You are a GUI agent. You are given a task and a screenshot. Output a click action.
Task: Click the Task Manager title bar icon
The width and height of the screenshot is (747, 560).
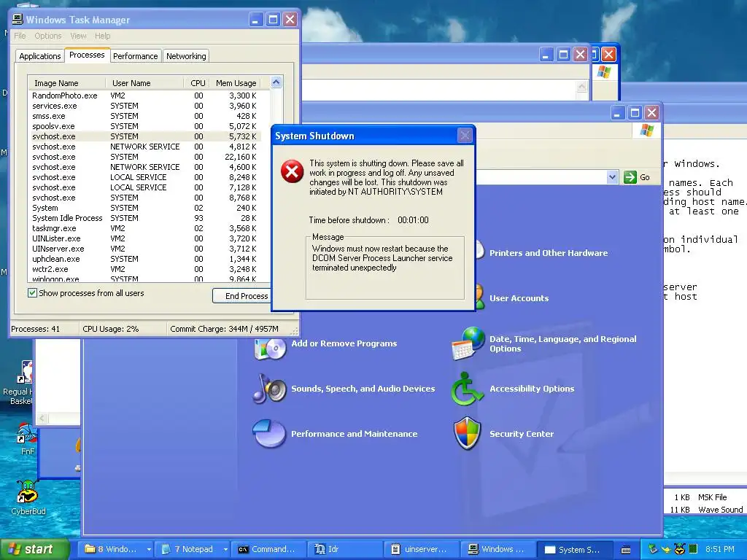[x=18, y=20]
